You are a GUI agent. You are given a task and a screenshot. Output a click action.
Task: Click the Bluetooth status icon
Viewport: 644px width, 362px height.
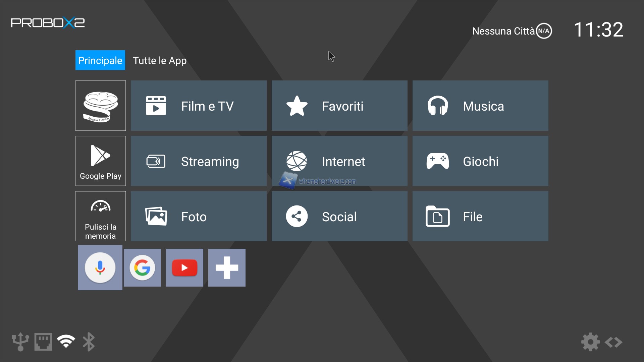click(89, 342)
